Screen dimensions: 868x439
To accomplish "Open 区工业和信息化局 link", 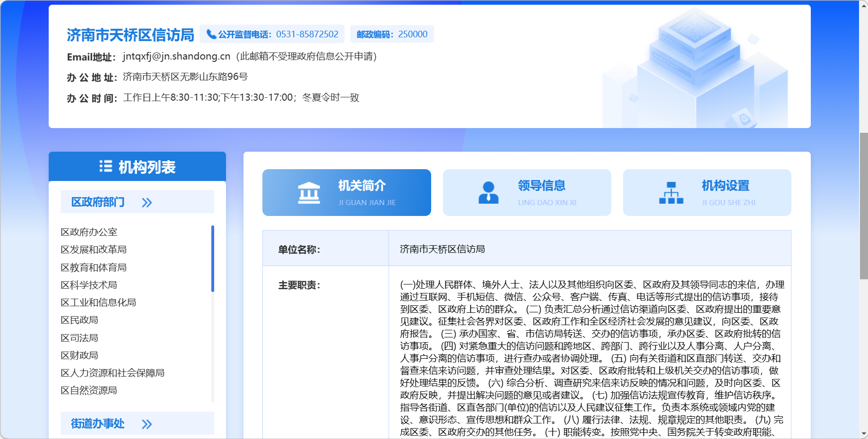I will 98,302.
